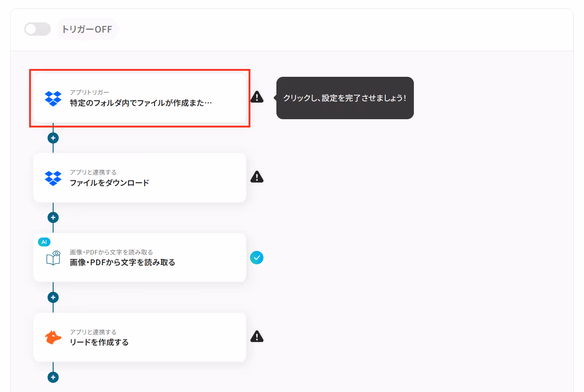Click the warning icon beside the アプリトリガー card
Image resolution: width=584 pixels, height=392 pixels.
[257, 97]
